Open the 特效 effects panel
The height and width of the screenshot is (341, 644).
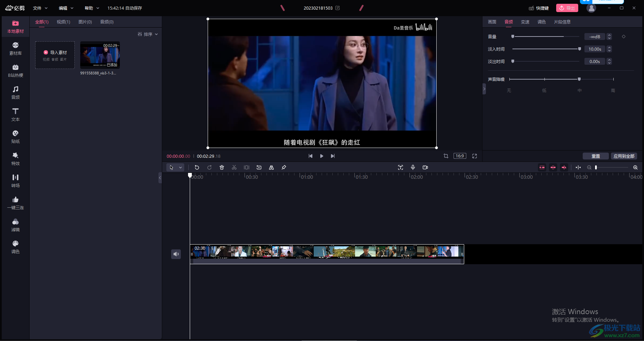15,159
